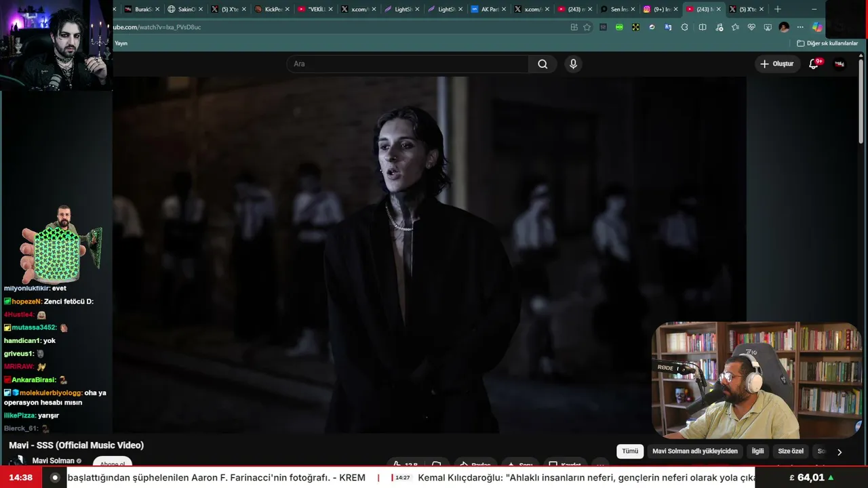868x488 pixels.
Task: Start voice search with the microphone icon
Action: coord(573,64)
